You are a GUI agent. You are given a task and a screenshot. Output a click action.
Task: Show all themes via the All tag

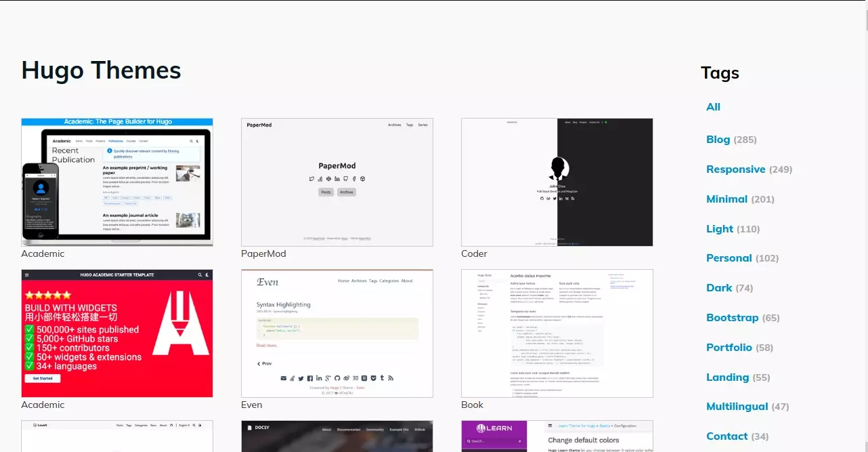click(713, 107)
